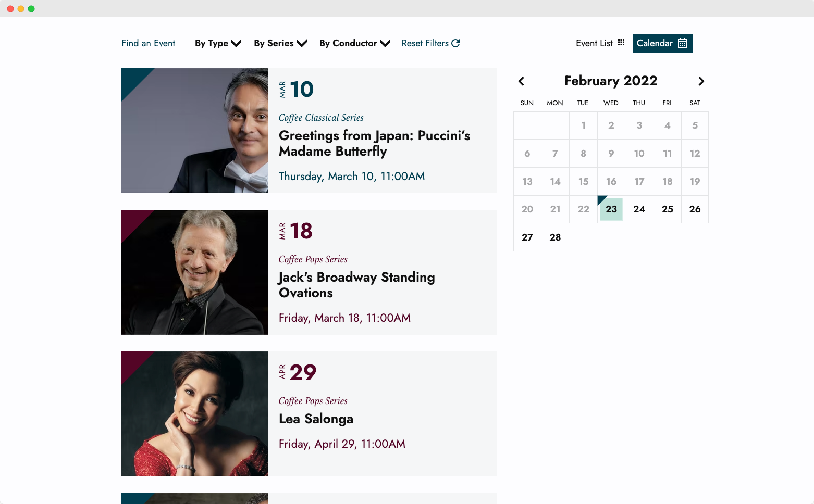Click the Reset Filters refresh icon
Screen dimensions: 814x504
click(x=455, y=43)
